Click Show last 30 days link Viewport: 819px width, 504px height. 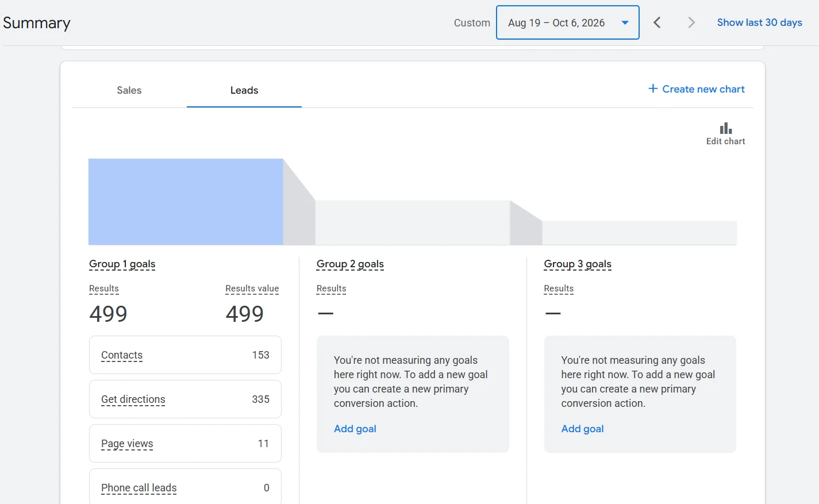[x=759, y=22]
